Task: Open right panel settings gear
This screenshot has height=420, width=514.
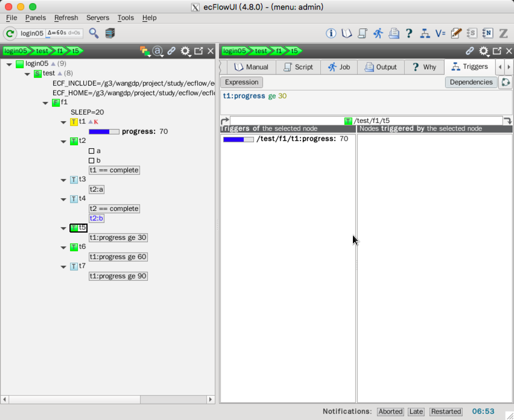Action: tap(483, 51)
